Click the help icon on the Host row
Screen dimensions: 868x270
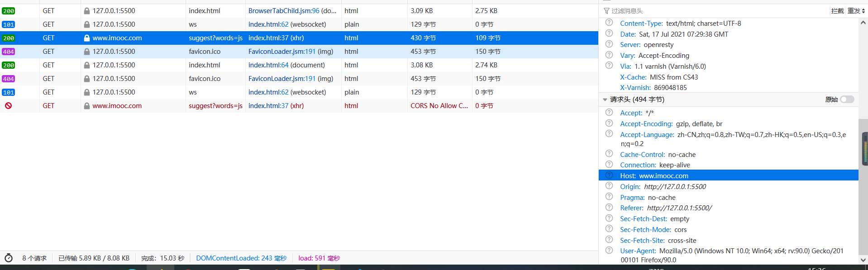click(x=609, y=175)
